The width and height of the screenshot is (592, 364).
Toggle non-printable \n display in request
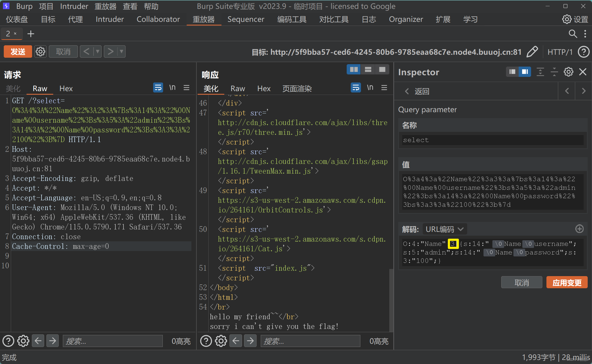click(172, 88)
